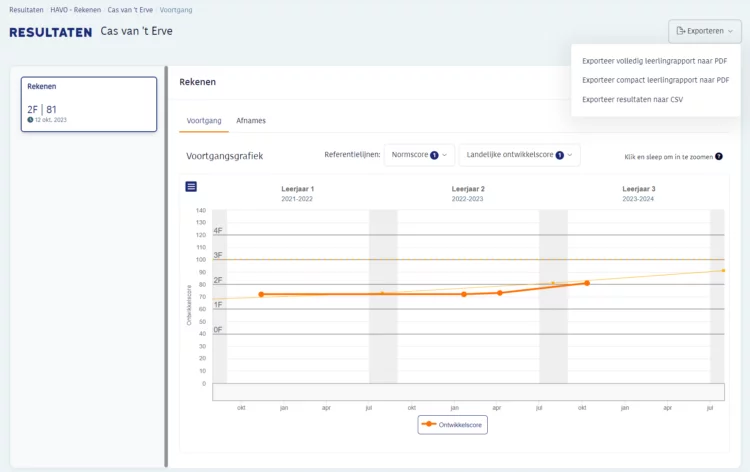Expand the Normscore reference line dropdown
Image resolution: width=750 pixels, height=472 pixels.
click(419, 155)
